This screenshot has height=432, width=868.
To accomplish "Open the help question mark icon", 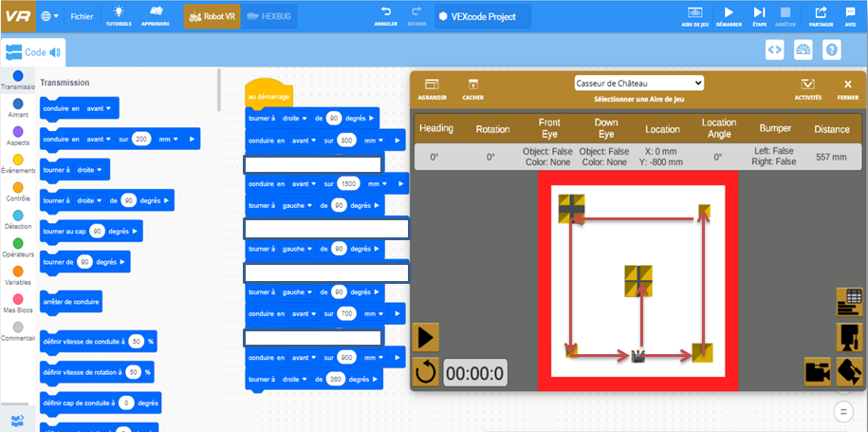I will pyautogui.click(x=831, y=49).
